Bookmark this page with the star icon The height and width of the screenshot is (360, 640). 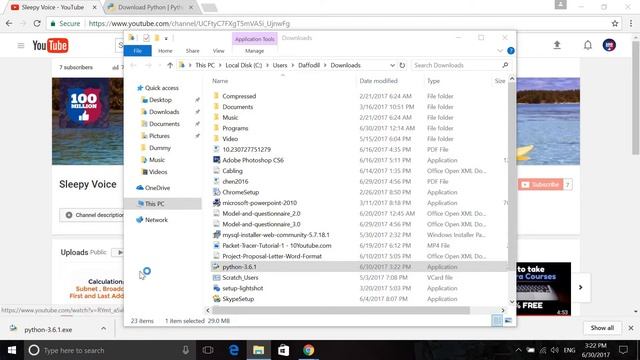615,23
